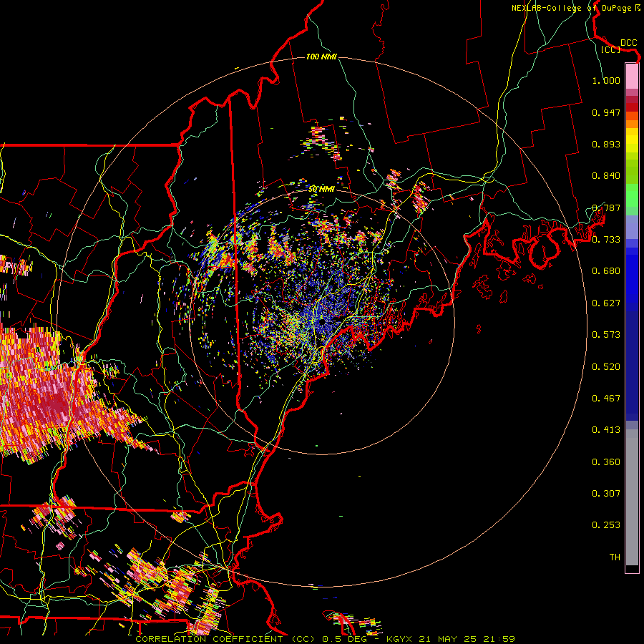Click the 100 NMI range ring label
Screen dimensions: 644x644
pyautogui.click(x=321, y=57)
